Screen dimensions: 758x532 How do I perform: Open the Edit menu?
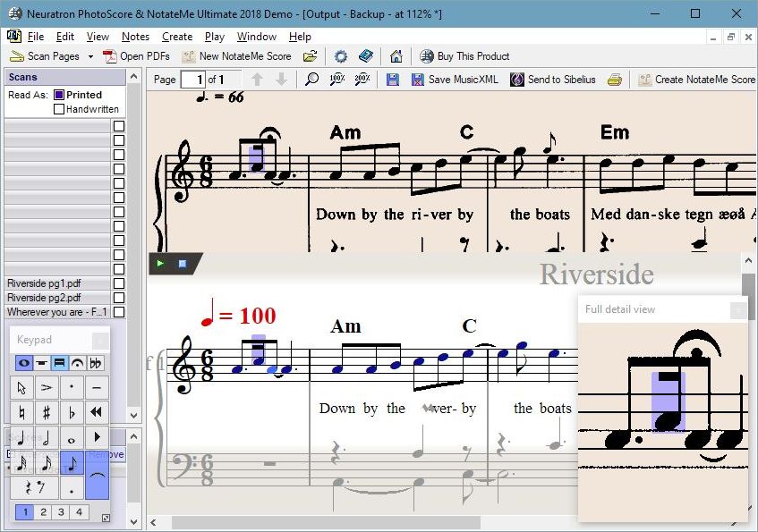tap(65, 37)
